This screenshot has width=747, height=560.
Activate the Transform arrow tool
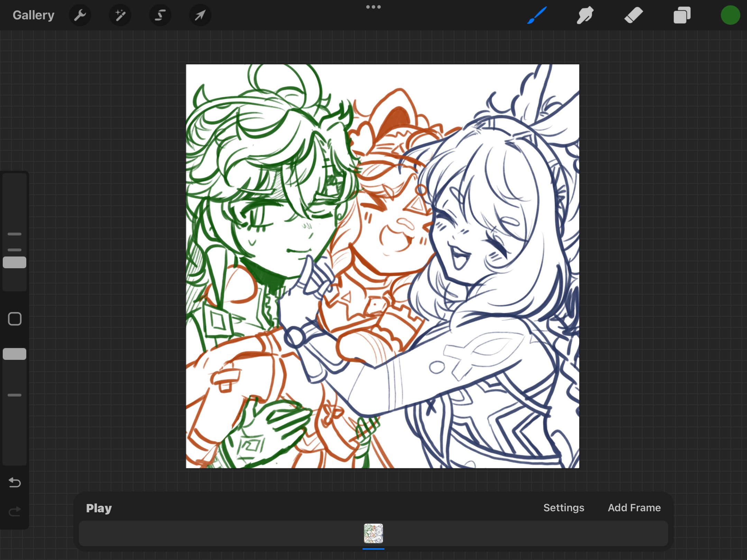(x=200, y=15)
